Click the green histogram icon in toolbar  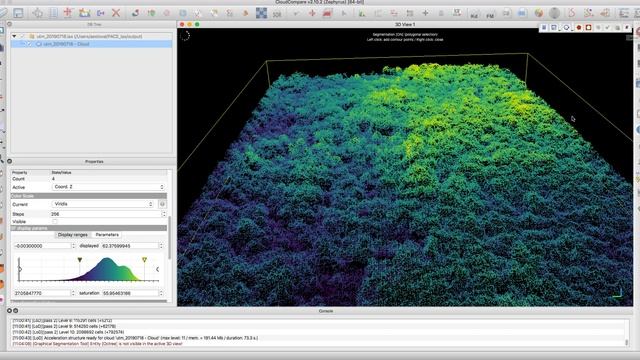(x=362, y=14)
